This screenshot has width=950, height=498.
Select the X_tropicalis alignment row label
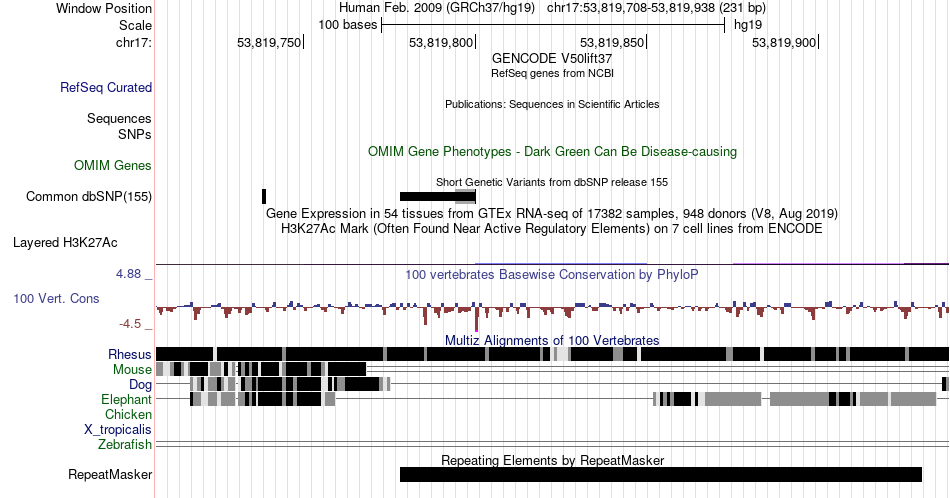click(x=118, y=430)
